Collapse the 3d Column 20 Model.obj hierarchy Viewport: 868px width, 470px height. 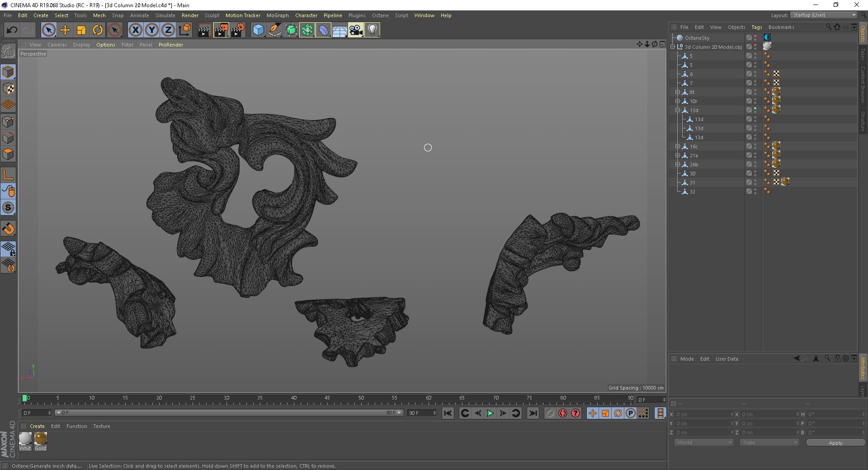pos(673,47)
